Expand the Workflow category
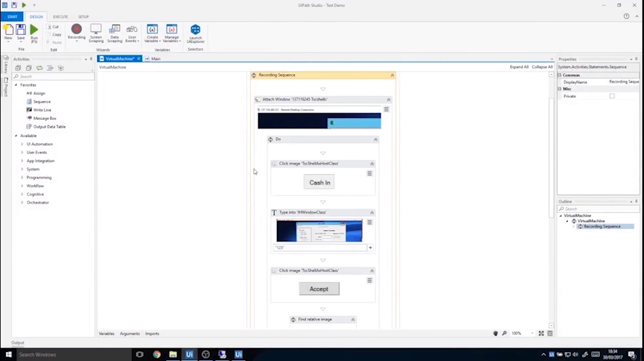 coord(22,186)
